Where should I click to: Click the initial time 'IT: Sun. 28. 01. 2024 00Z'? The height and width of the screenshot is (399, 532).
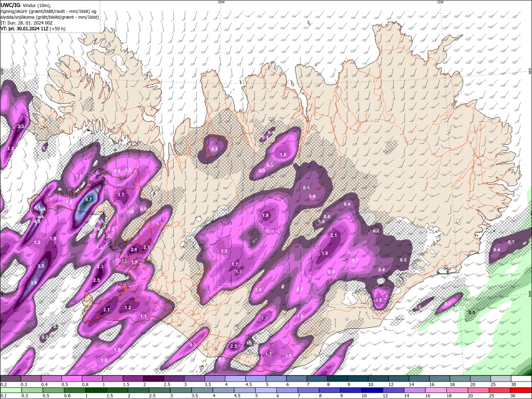click(x=27, y=23)
